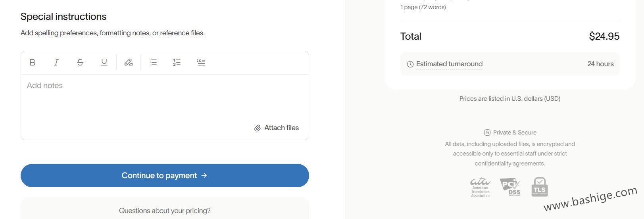Image resolution: width=644 pixels, height=219 pixels.
Task: Toggle bold formatting in notes editor
Action: pyautogui.click(x=33, y=62)
